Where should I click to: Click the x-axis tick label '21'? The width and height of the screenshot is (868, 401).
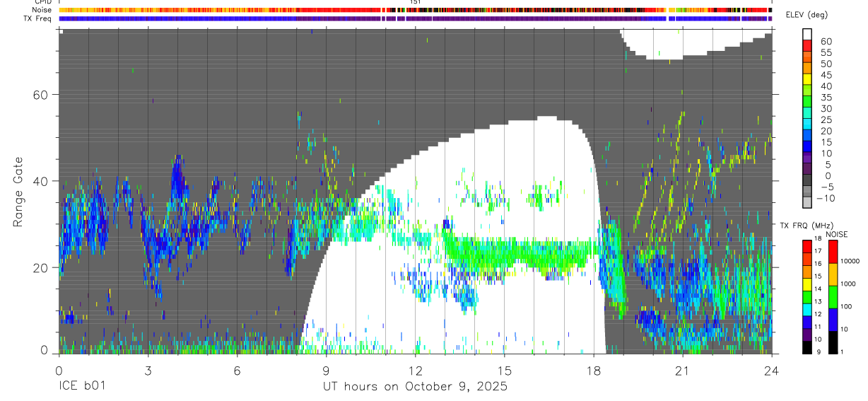pyautogui.click(x=682, y=370)
